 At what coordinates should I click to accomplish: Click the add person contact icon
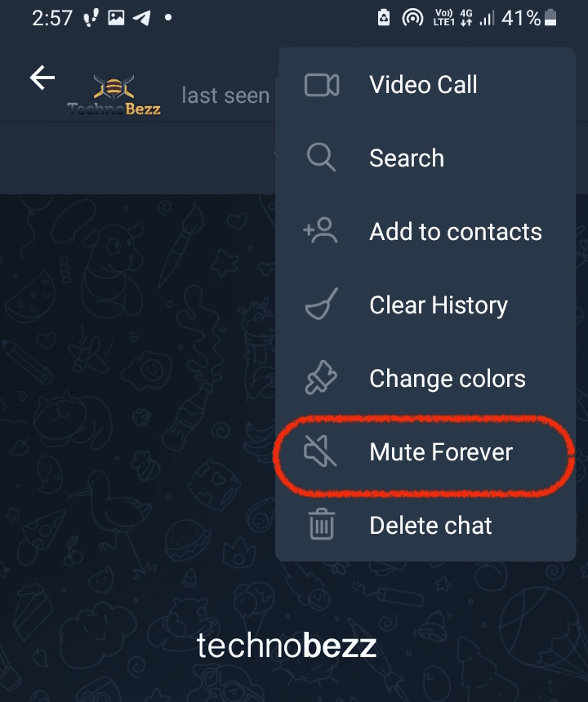click(x=320, y=230)
